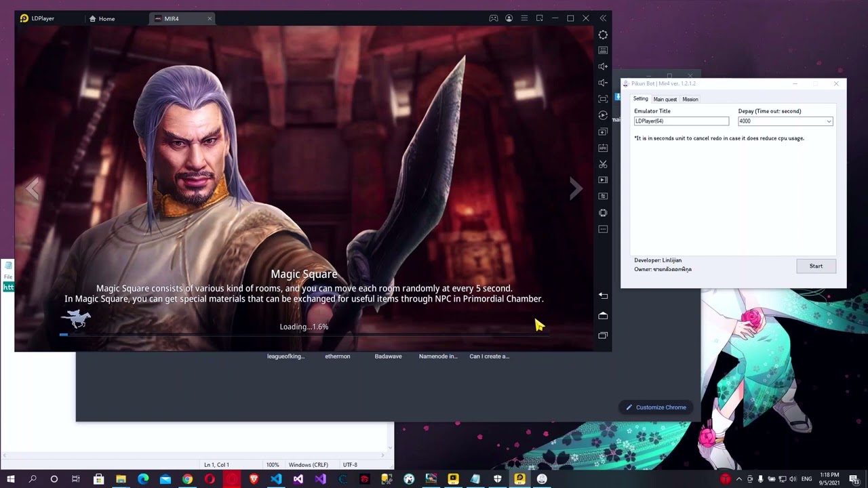This screenshot has width=868, height=488.
Task: Open the Badawave Chrome shortcut
Action: tap(388, 357)
